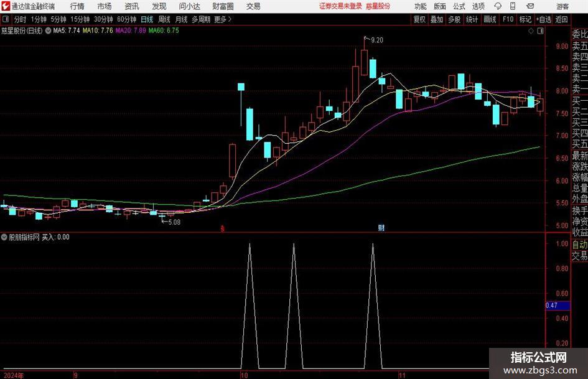Click the blue 0.47 axis value box

[x=558, y=306]
